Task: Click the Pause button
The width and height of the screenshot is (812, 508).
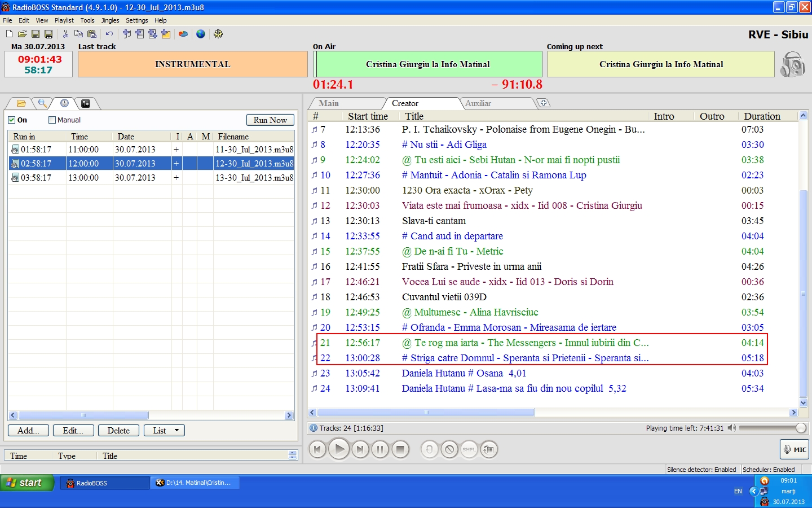Action: tap(380, 449)
